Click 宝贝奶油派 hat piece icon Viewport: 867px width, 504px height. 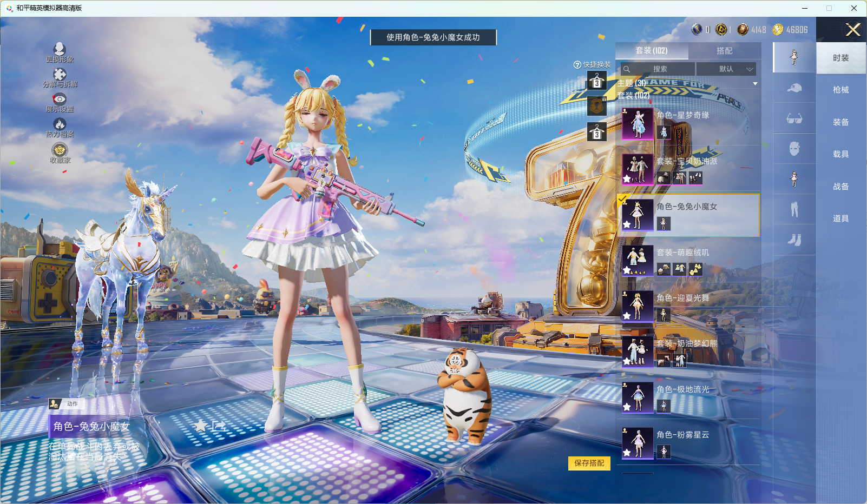(x=664, y=177)
